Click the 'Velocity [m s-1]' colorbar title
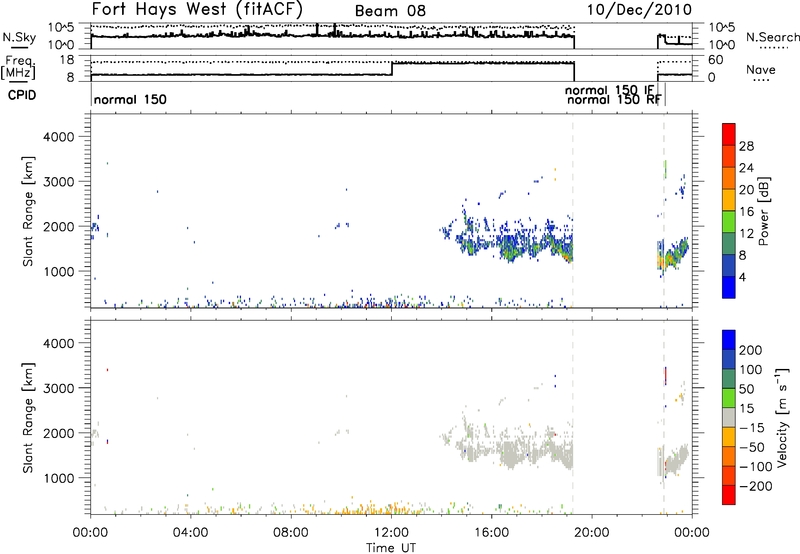 click(x=782, y=417)
